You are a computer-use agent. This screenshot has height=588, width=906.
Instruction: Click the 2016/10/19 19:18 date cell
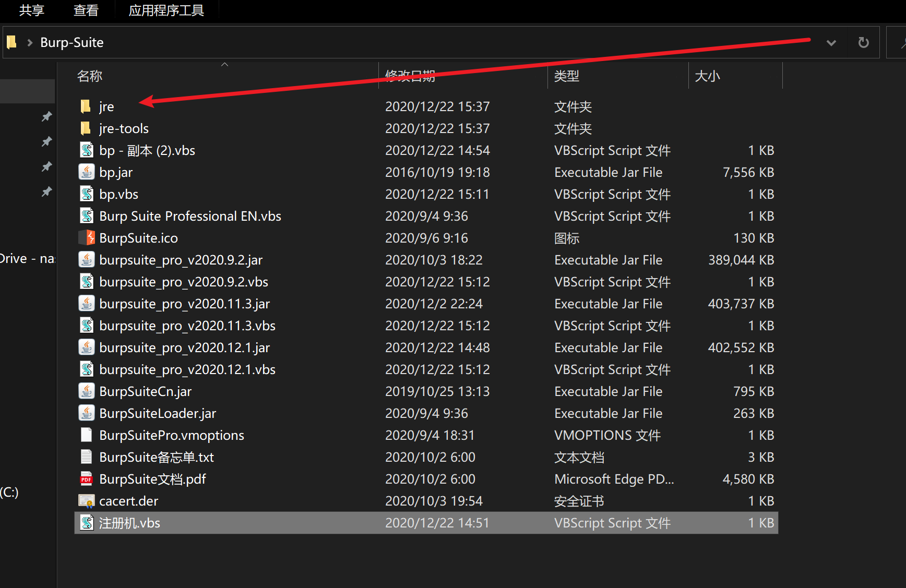[x=437, y=172]
